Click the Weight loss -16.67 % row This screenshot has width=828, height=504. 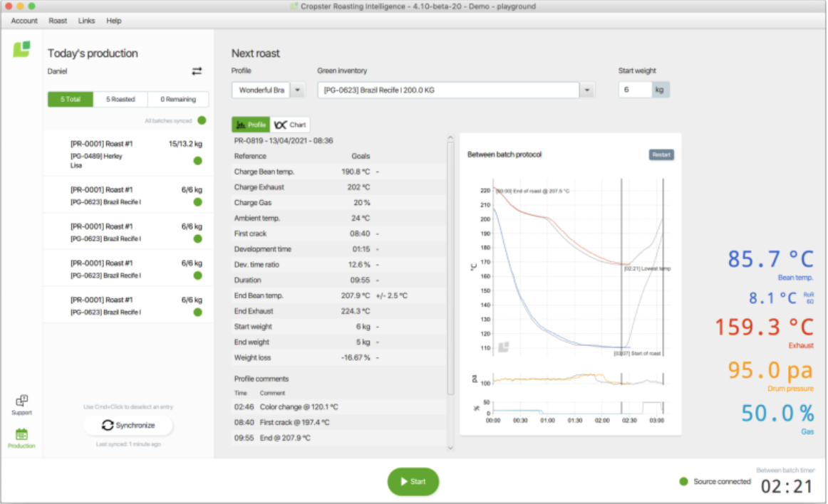point(338,357)
